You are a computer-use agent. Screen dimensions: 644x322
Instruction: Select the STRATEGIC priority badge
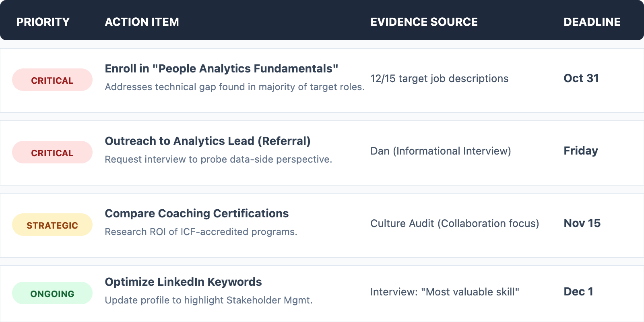pyautogui.click(x=52, y=225)
